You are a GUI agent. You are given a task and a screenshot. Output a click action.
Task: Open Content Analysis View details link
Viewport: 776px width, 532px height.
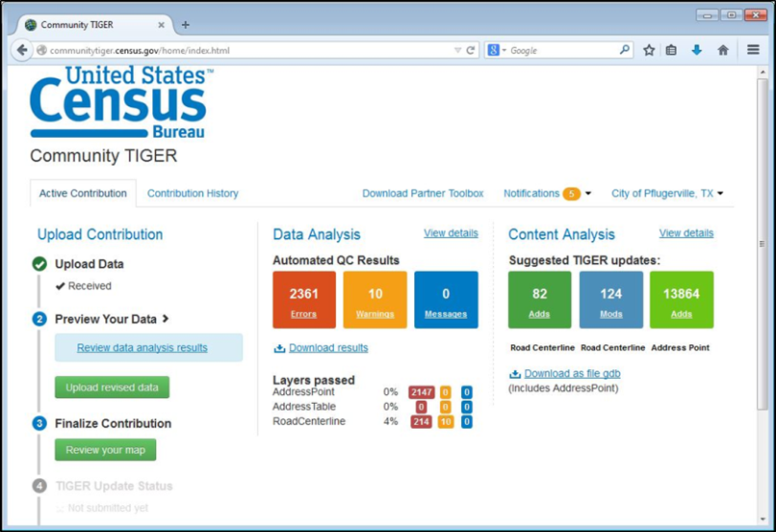pos(686,233)
